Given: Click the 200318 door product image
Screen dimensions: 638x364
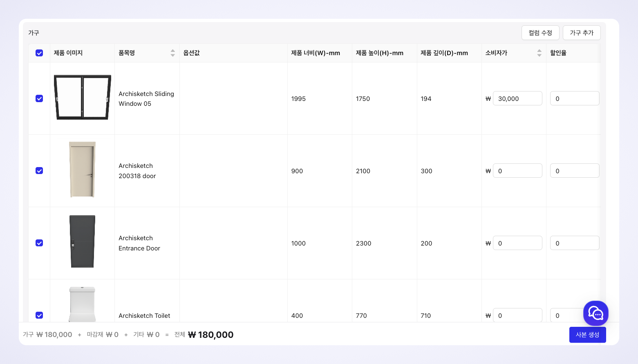Looking at the screenshot, I should [x=82, y=170].
